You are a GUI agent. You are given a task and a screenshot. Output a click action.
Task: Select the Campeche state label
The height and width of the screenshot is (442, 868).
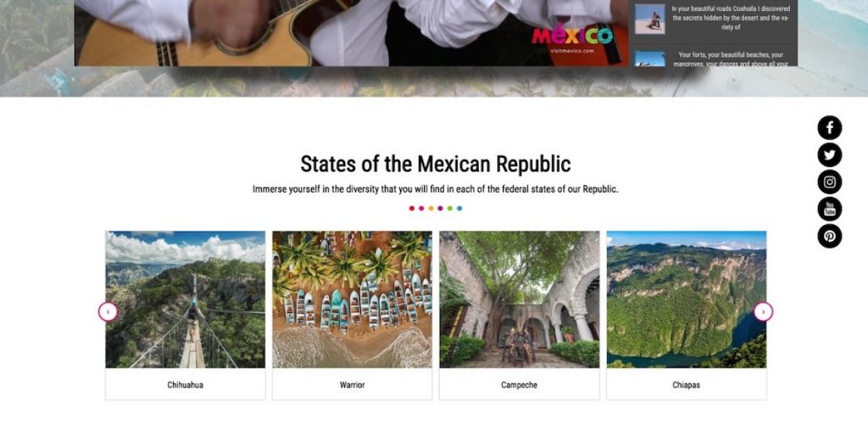click(x=520, y=385)
